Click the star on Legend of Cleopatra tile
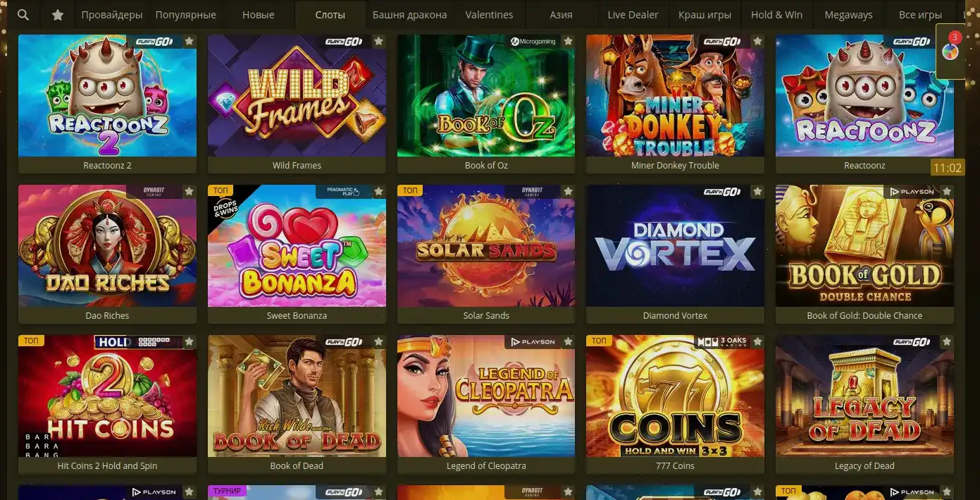Viewport: 980px width, 500px height. pos(568,342)
